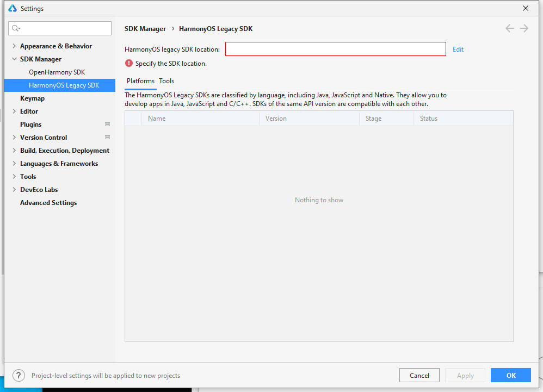
Task: Confirm settings with the OK button
Action: [x=511, y=375]
